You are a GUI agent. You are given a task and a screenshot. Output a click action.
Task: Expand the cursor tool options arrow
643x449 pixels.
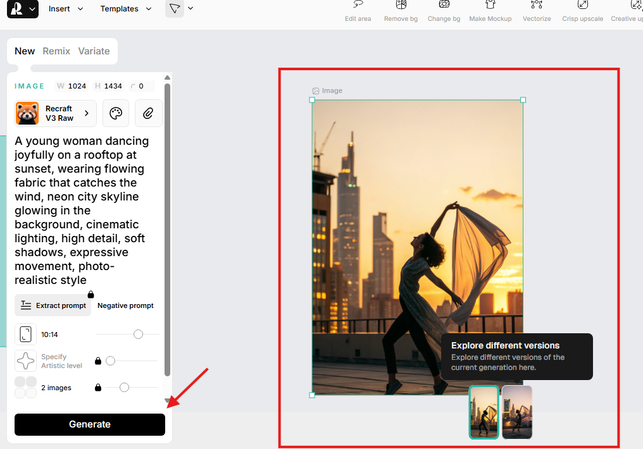tap(190, 8)
